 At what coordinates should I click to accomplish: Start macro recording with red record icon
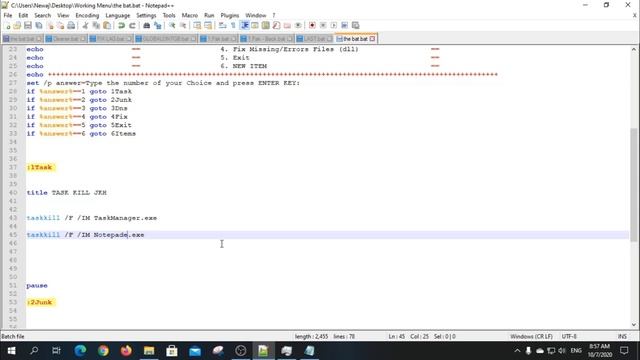click(312, 25)
